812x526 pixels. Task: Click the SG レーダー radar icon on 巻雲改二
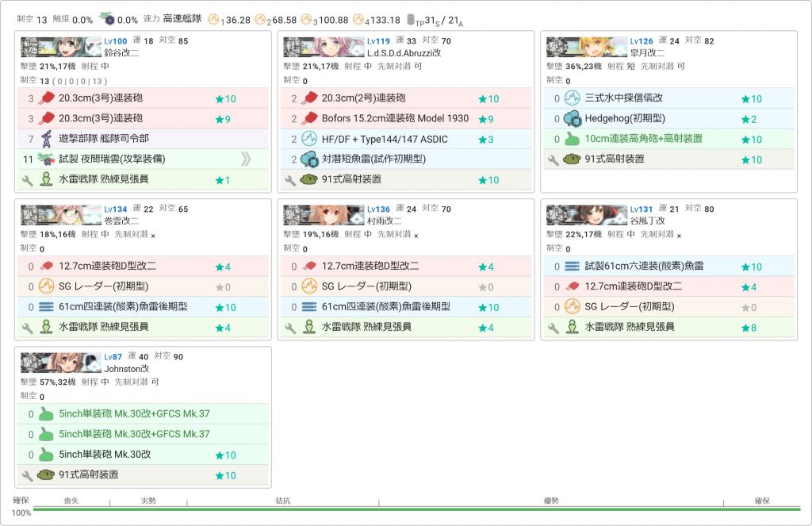pyautogui.click(x=47, y=286)
